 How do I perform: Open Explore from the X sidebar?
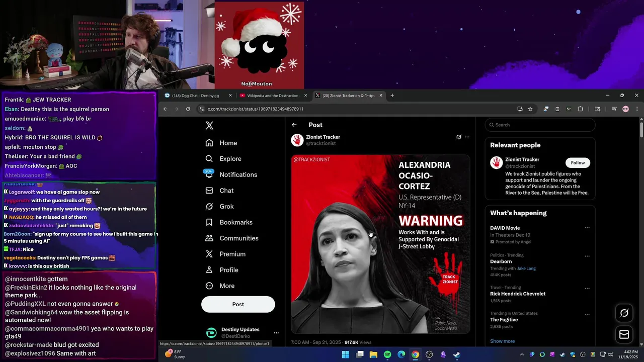(223, 159)
